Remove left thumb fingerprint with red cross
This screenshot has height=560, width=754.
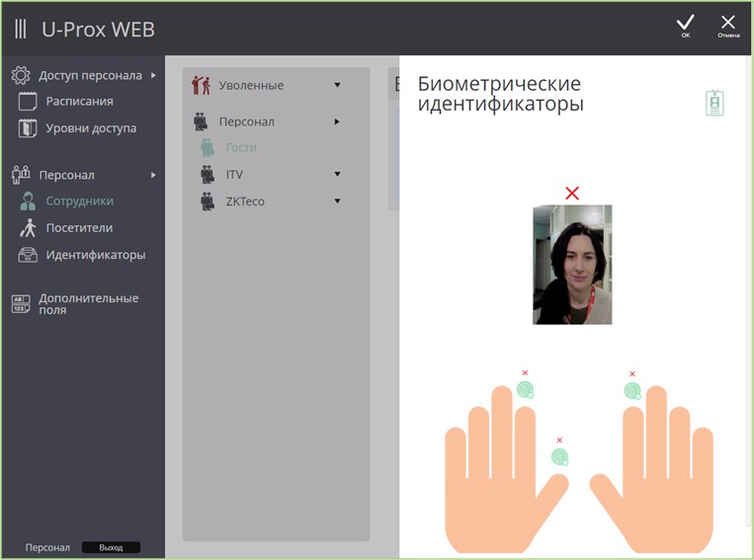[559, 440]
